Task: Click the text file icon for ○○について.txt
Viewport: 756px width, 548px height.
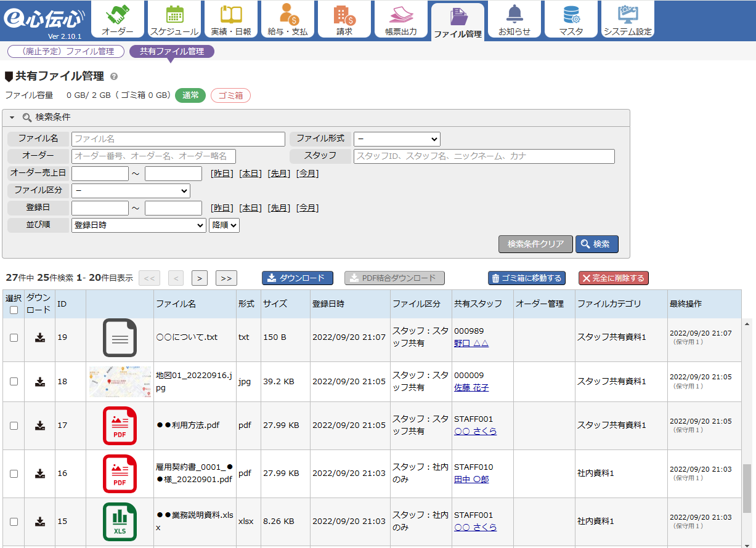Action: pos(120,337)
